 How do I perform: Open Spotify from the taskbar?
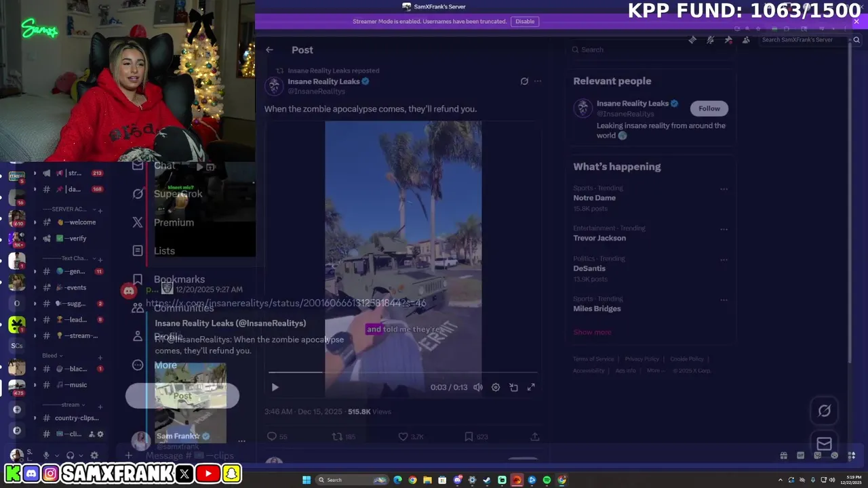click(x=547, y=480)
